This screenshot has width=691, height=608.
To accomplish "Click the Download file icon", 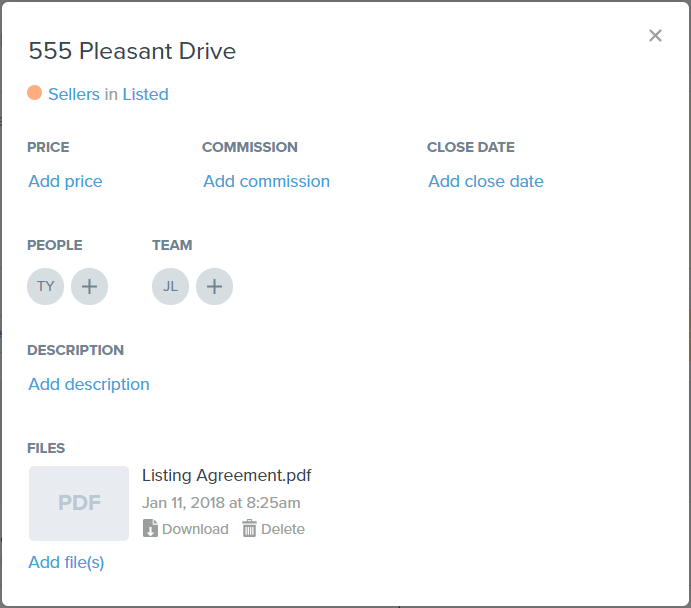I will coord(150,528).
